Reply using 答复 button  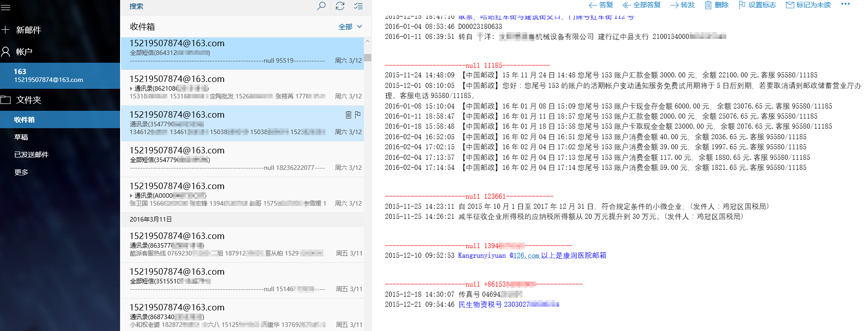point(601,5)
